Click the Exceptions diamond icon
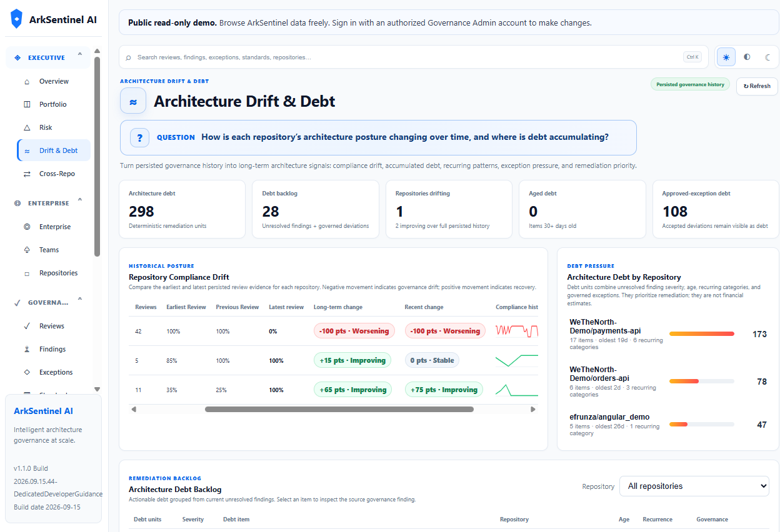This screenshot has height=532, width=780. click(x=26, y=372)
